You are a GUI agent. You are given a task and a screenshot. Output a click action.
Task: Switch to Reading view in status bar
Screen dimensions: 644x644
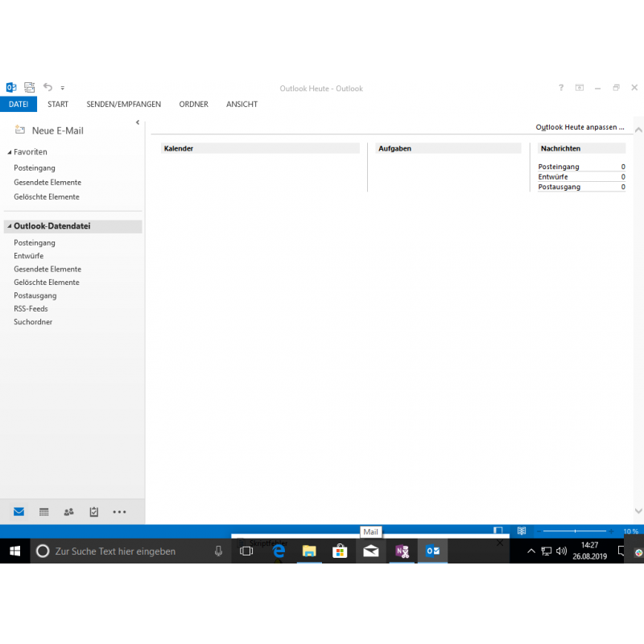coord(522,531)
